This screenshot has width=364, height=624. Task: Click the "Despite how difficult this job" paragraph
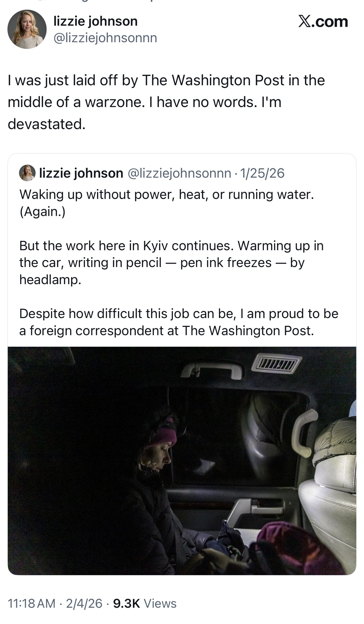click(179, 322)
